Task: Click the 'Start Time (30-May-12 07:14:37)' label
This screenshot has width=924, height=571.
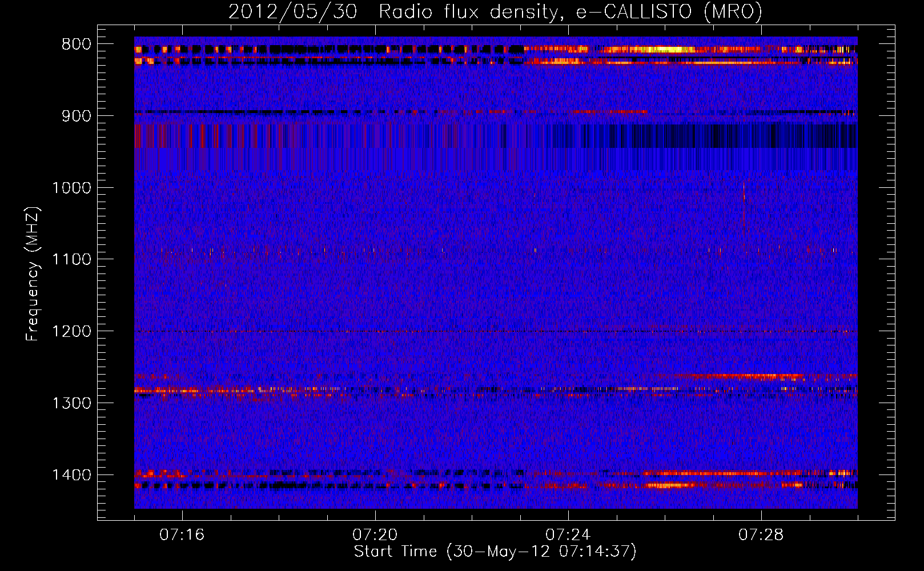Action: [495, 552]
